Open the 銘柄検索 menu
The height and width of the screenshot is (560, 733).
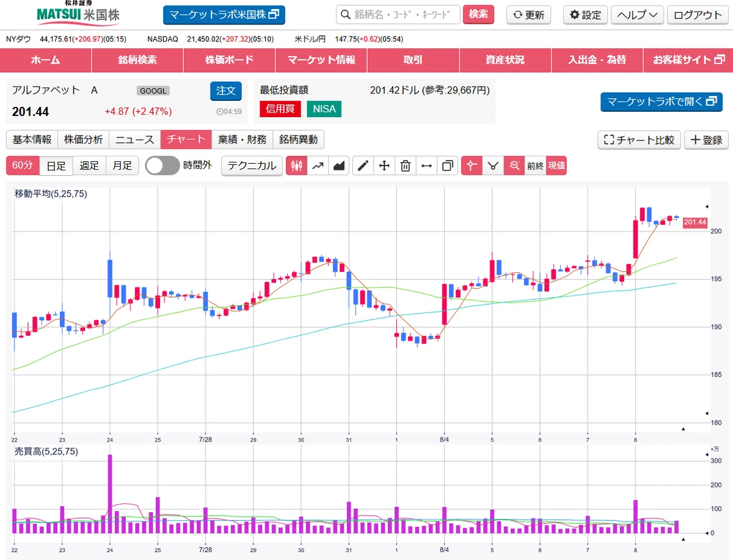[x=137, y=60]
